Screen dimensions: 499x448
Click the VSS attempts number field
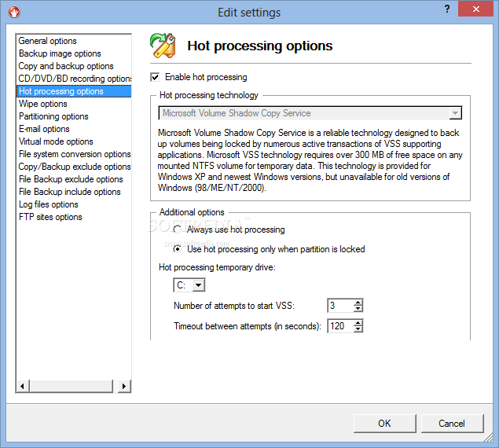[340, 306]
